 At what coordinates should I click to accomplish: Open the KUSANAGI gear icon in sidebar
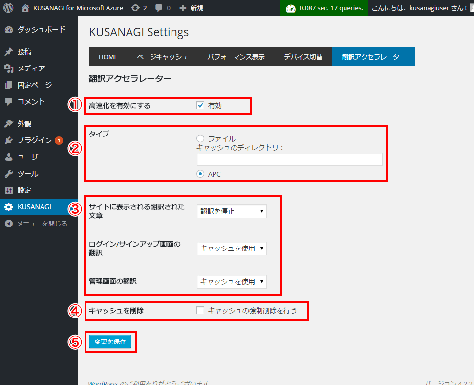click(x=9, y=207)
